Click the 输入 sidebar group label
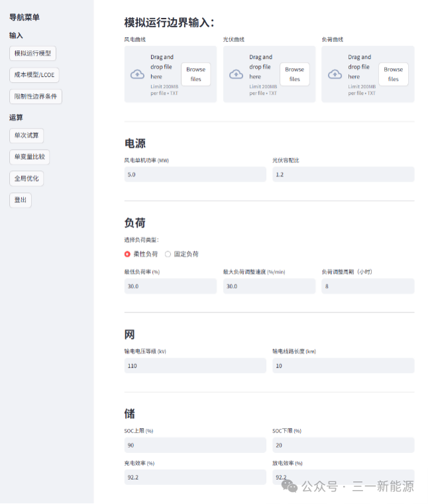Screen dimensions: 428x504 (16, 36)
